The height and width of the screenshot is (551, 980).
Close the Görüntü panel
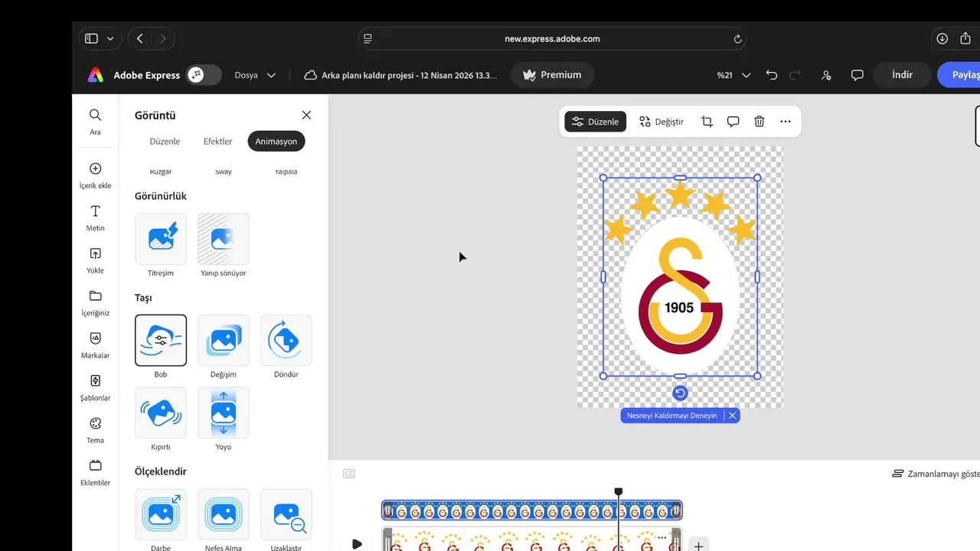click(306, 115)
